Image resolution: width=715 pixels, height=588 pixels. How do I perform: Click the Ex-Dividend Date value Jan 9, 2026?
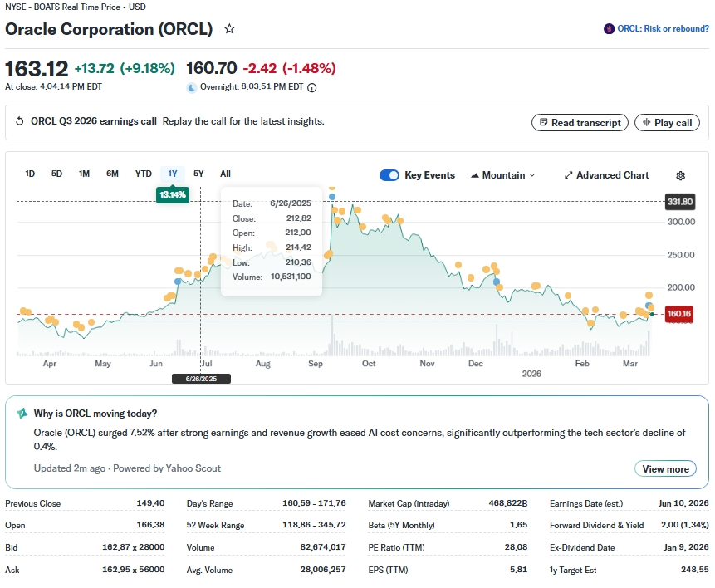(686, 547)
